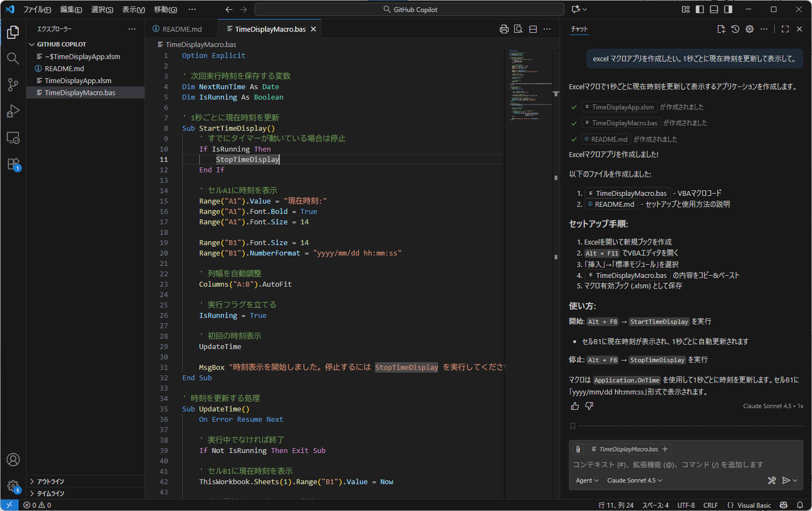Open the Search view in activity bar

tap(13, 58)
